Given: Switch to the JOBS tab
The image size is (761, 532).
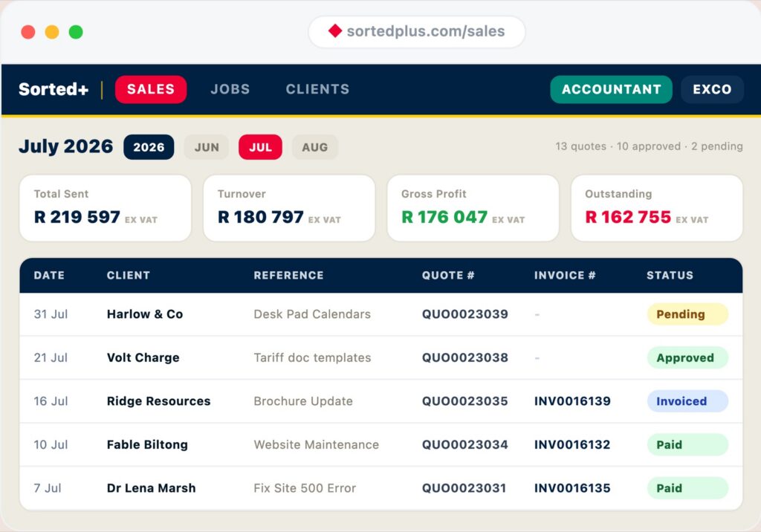Looking at the screenshot, I should [x=230, y=89].
